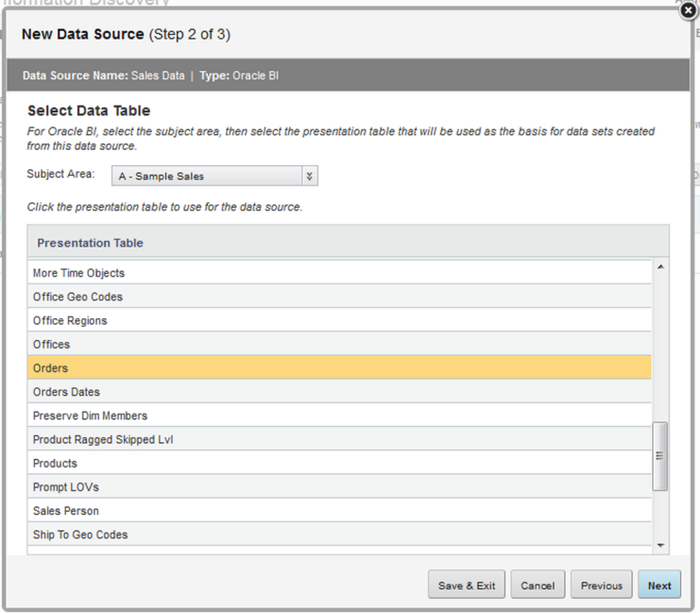
Task: Select the Prompt LOVs table
Action: [339, 486]
